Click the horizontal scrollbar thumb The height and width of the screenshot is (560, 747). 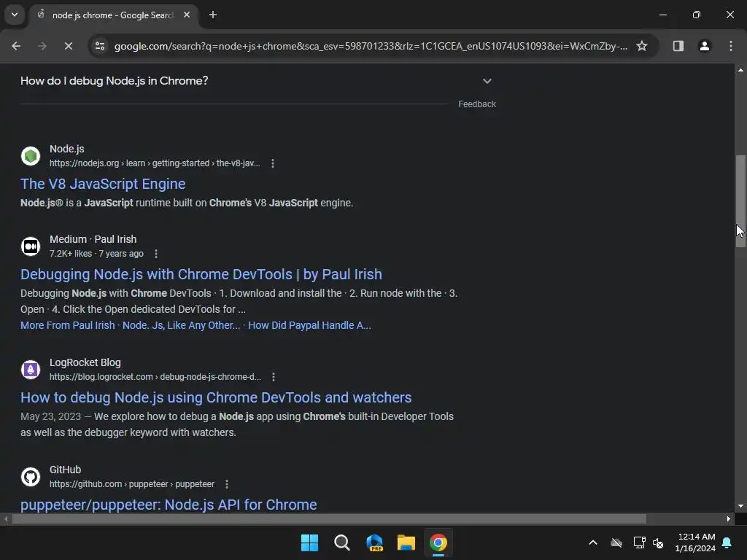(x=329, y=519)
